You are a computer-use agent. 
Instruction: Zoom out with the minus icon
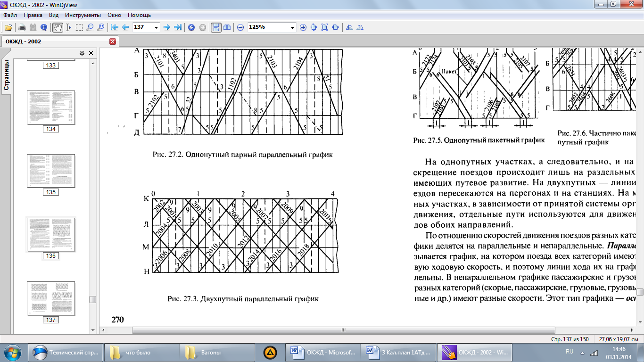tap(240, 27)
